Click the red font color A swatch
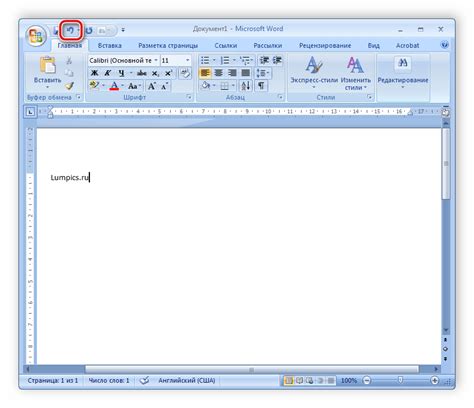 coord(114,86)
